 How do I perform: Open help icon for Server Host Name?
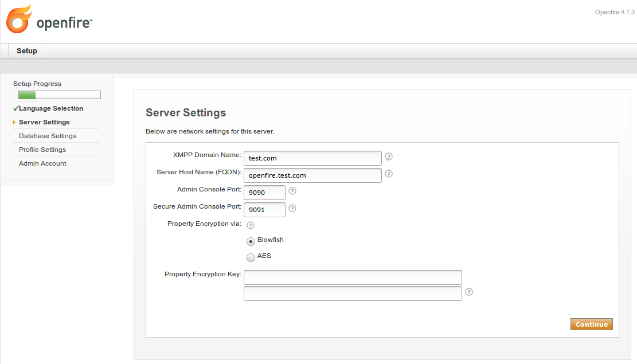coord(389,174)
